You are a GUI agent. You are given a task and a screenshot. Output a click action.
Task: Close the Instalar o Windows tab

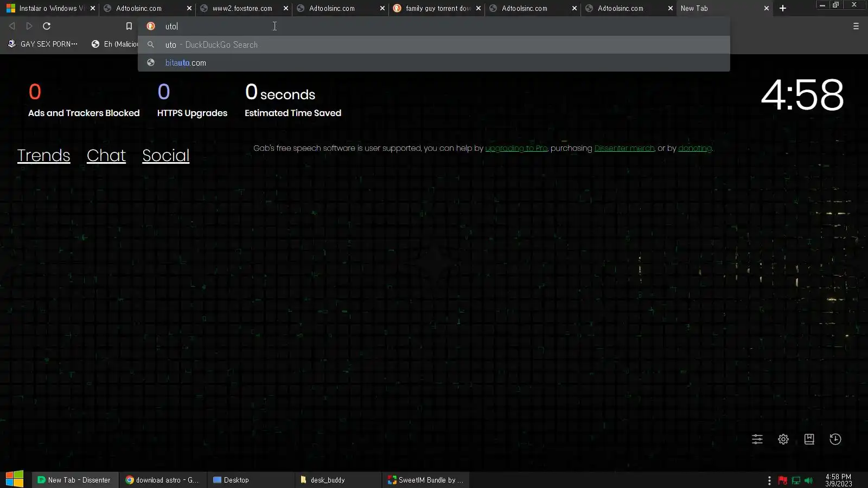coord(93,8)
